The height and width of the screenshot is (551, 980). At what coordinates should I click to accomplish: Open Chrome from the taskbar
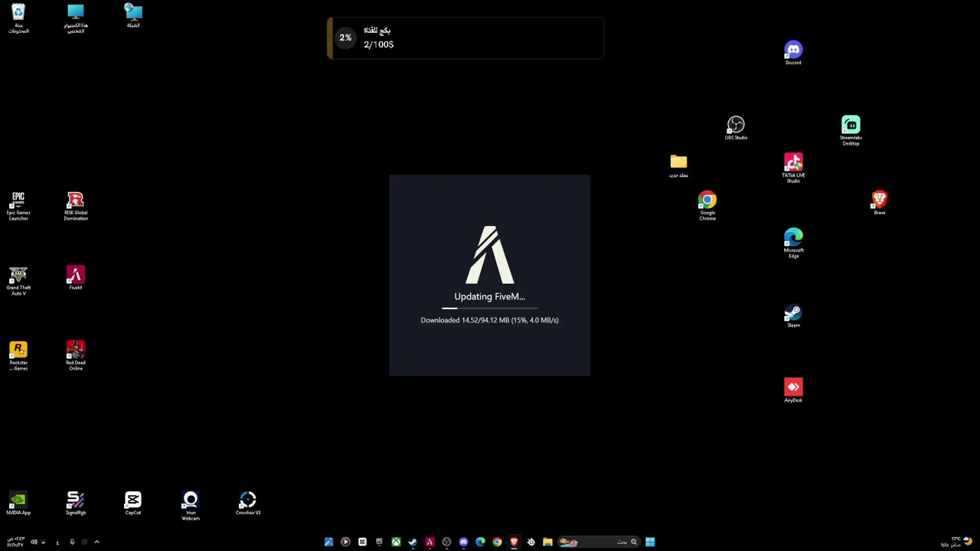tap(497, 542)
